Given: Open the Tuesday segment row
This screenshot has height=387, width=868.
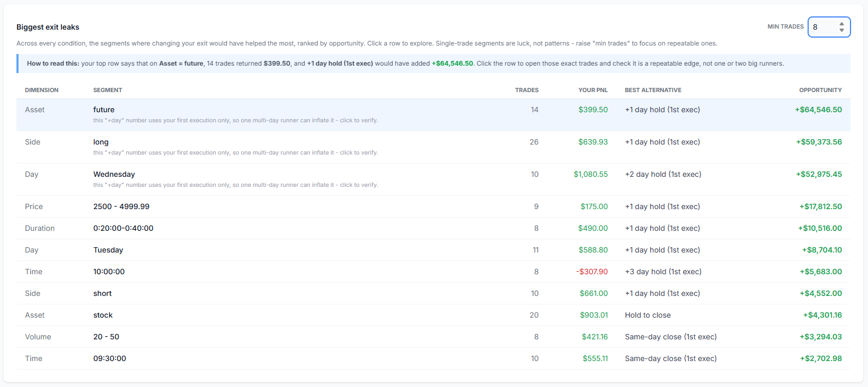Looking at the screenshot, I should (x=433, y=250).
